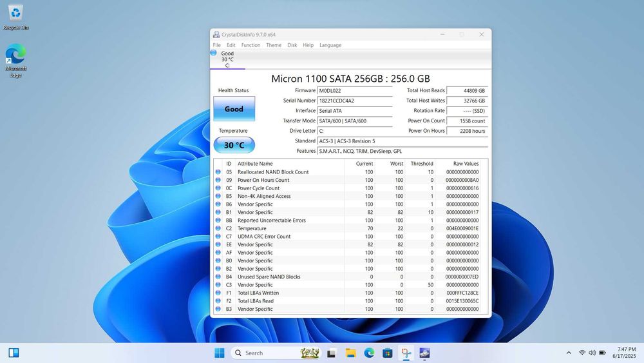Minimize the CrystalDiskInfo window

click(442, 35)
